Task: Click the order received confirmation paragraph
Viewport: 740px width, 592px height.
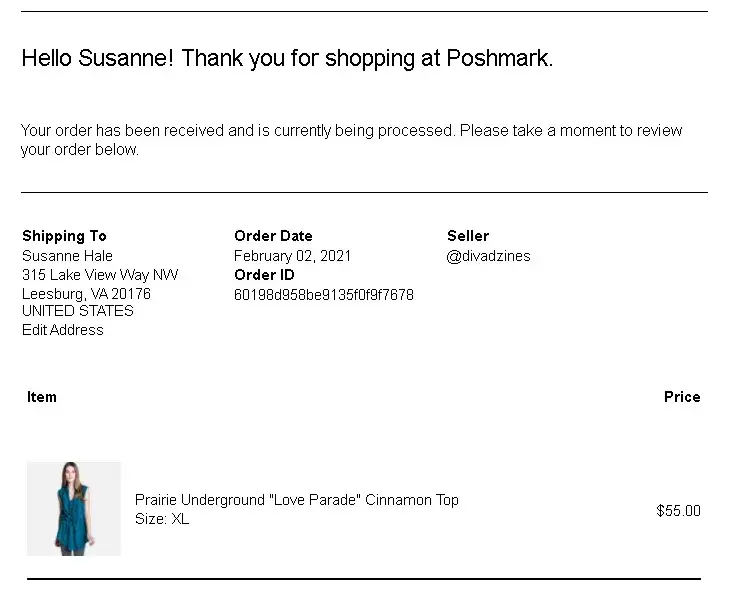Action: 351,140
